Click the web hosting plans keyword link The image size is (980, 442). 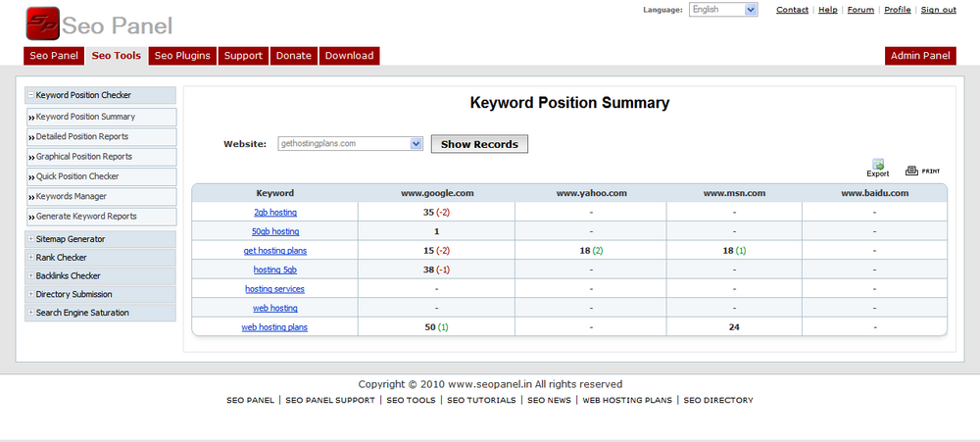(275, 327)
